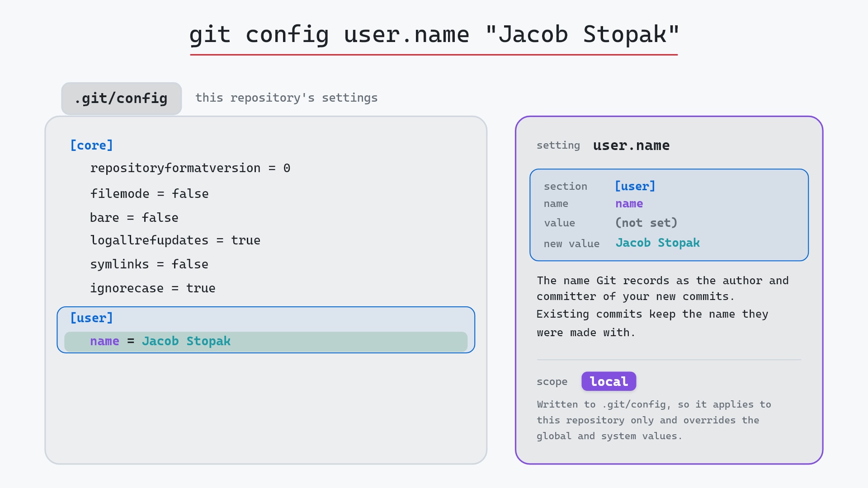This screenshot has height=488, width=868.
Task: Click "Existing commits keep the name" sentence
Action: pos(653,324)
